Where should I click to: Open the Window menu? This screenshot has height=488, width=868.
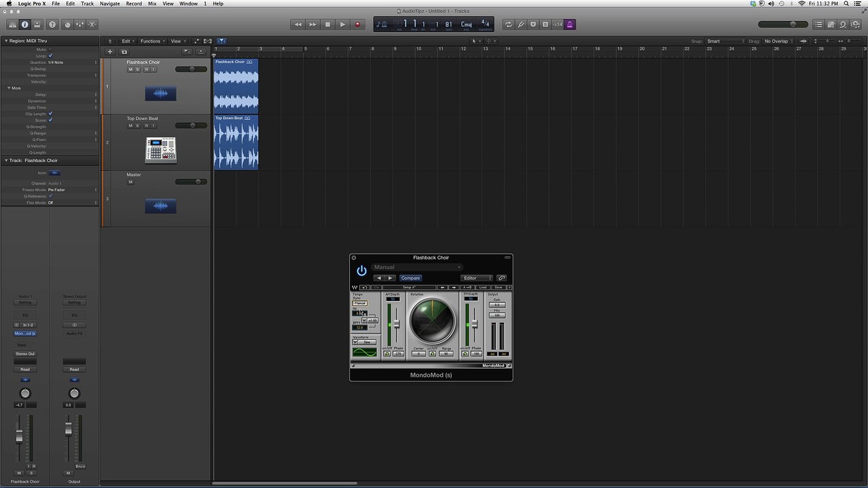pos(189,3)
